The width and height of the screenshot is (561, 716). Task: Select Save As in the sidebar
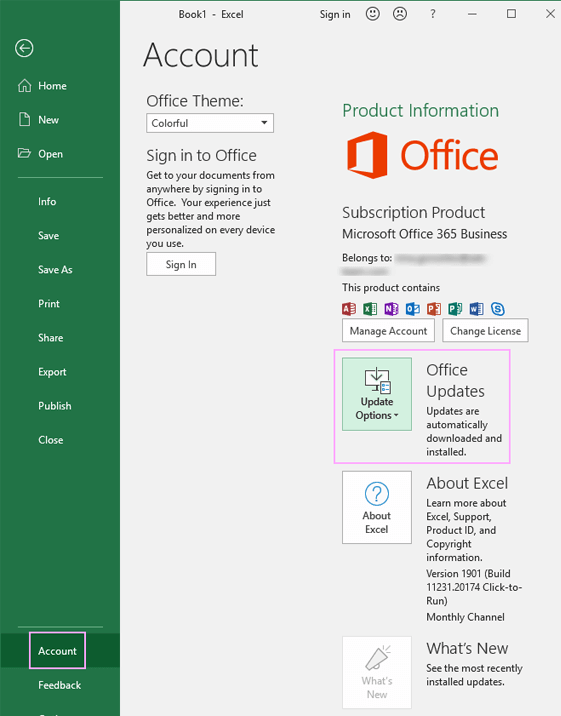pyautogui.click(x=55, y=269)
